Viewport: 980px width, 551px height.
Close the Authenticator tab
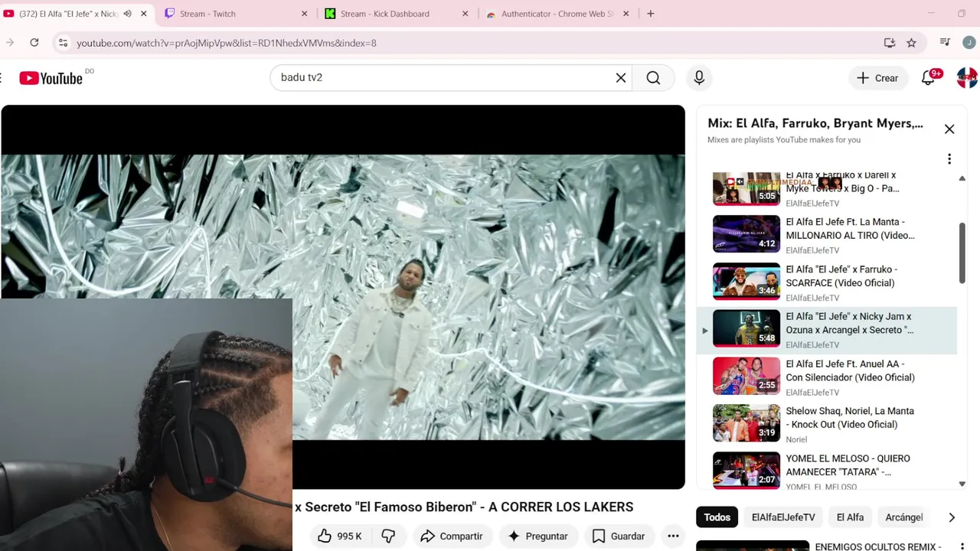coord(626,14)
